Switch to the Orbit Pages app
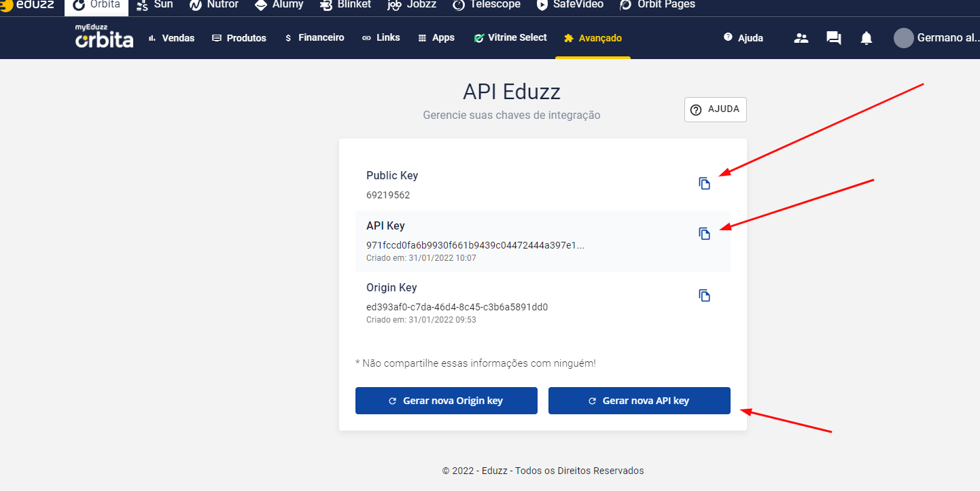Screen dimensions: 980x491 (658, 5)
